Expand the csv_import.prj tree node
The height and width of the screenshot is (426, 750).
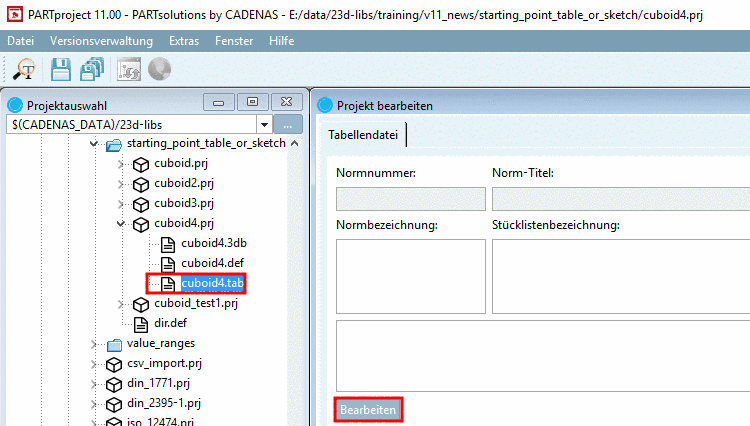94,364
